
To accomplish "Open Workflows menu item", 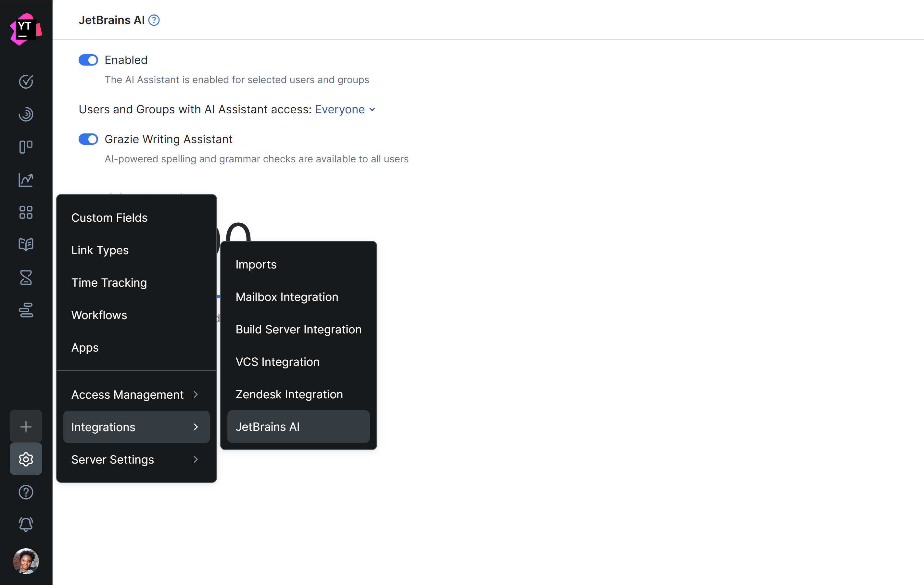I will coord(136,315).
